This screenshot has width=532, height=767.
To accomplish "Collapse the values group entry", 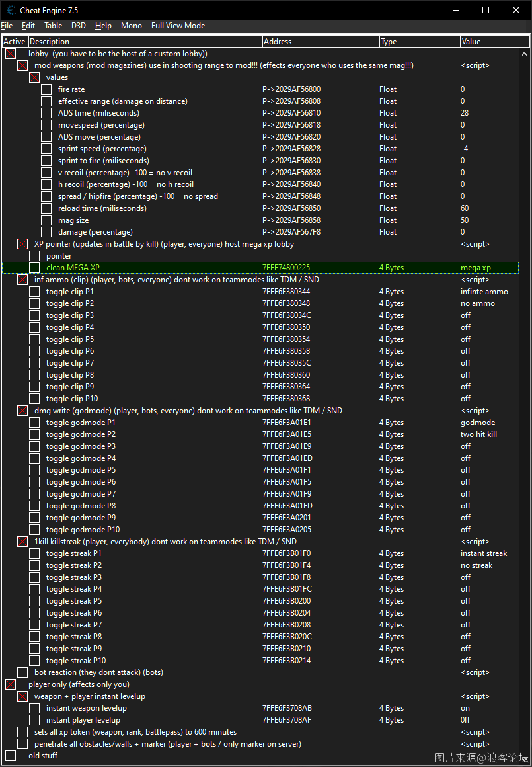I will [x=34, y=77].
